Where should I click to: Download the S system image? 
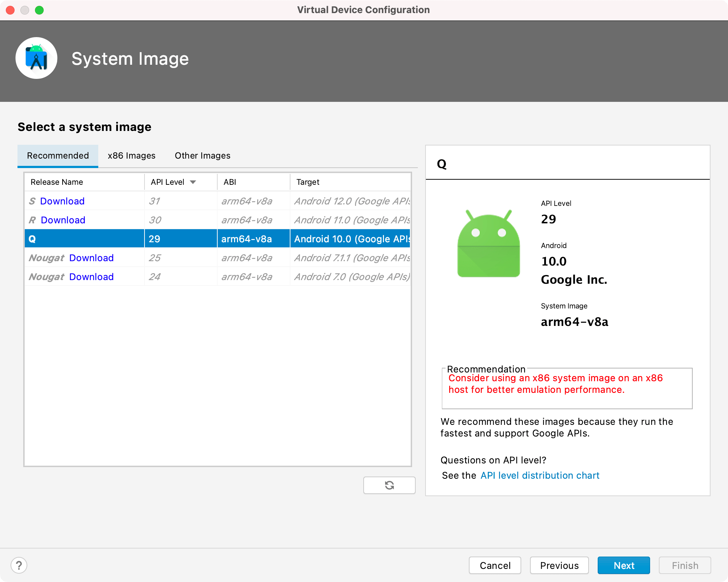62,201
